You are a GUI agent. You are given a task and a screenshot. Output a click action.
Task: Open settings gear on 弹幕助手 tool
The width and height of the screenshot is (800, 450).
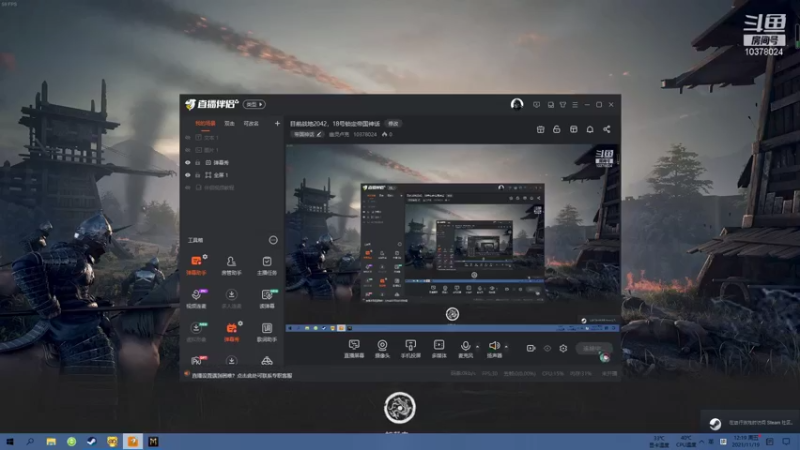[x=205, y=257]
